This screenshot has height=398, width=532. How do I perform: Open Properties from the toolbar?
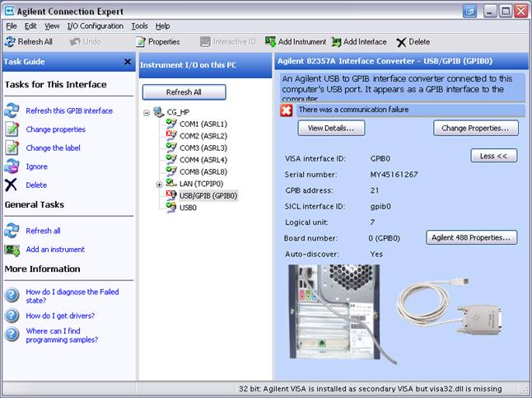(141, 42)
